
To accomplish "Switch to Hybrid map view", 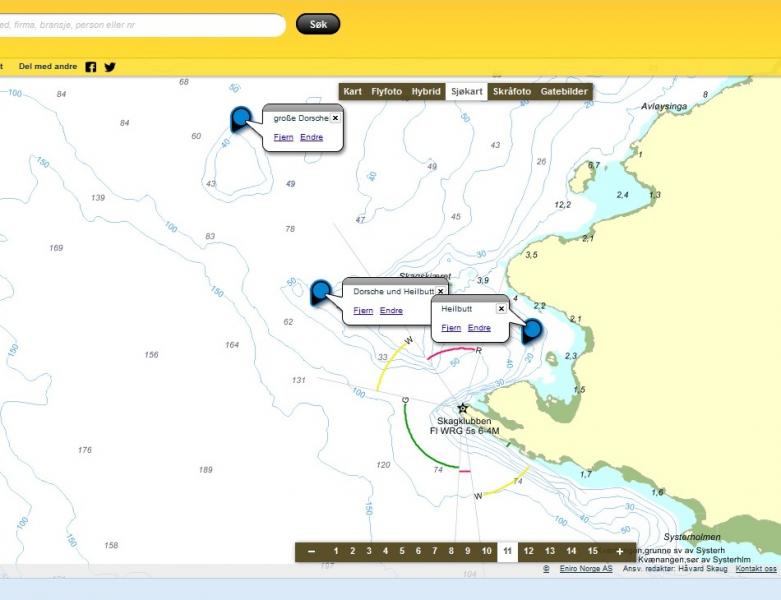I will 426,91.
